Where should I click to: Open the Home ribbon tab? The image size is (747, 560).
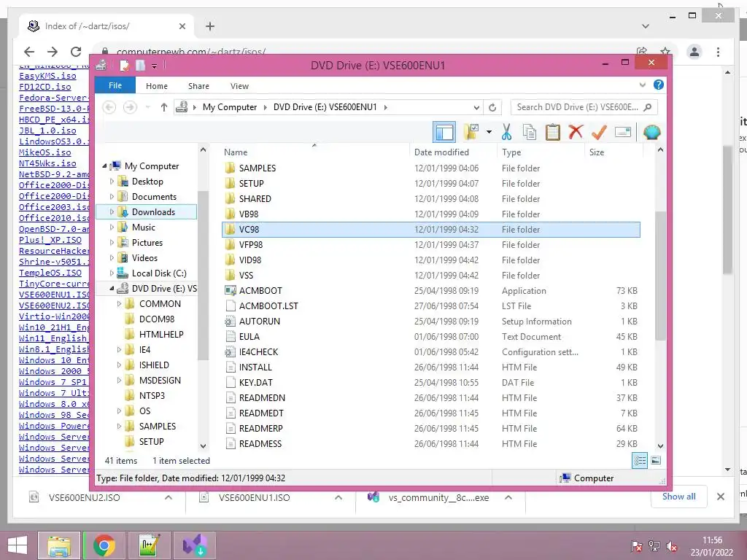[157, 86]
